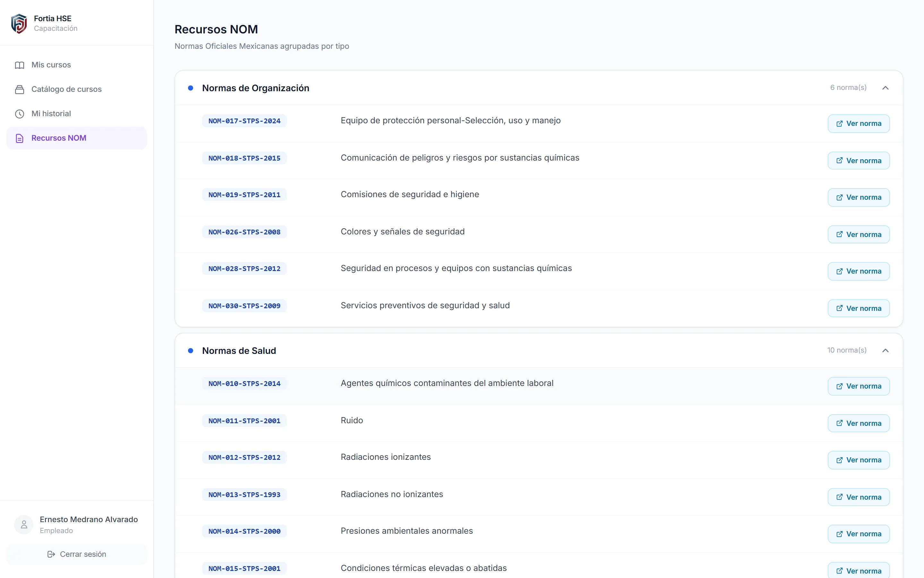Click the NOM-010-STPS-2014 code badge
The height and width of the screenshot is (578, 924).
point(244,383)
